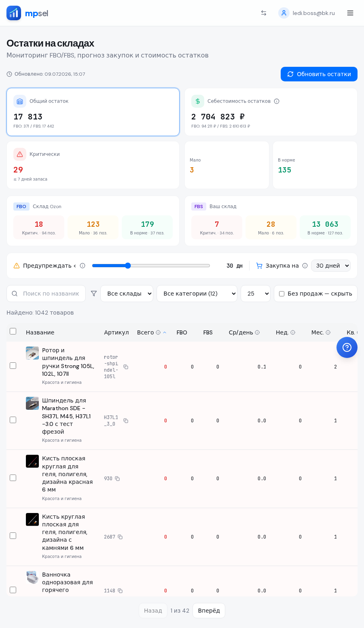
Task: Click the sort arrow beside Всего
Action: [x=165, y=332]
